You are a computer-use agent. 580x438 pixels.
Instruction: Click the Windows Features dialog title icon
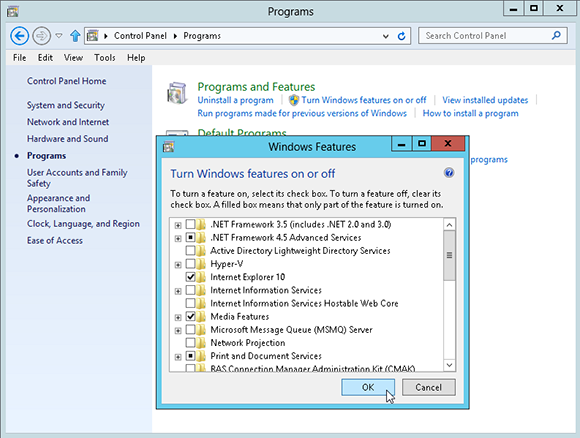[x=169, y=147]
